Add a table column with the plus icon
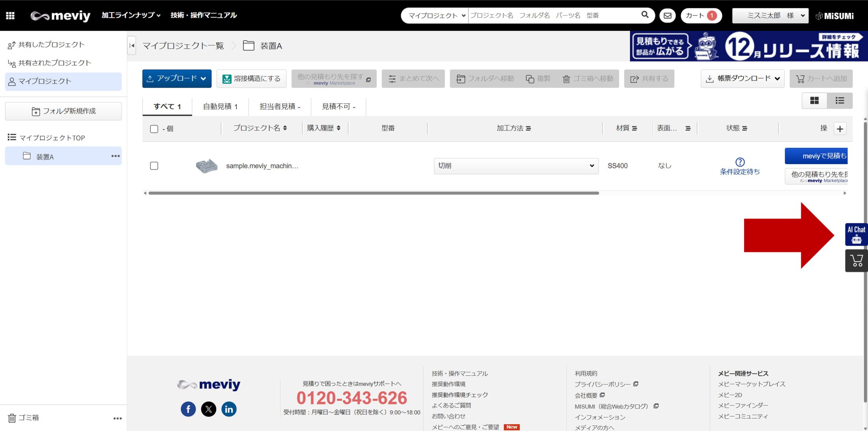The image size is (868, 431). (x=840, y=129)
